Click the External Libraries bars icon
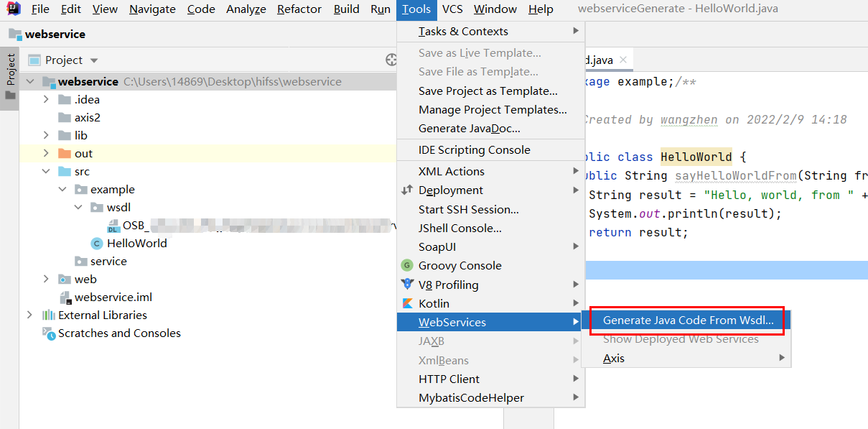868x429 pixels. point(49,315)
